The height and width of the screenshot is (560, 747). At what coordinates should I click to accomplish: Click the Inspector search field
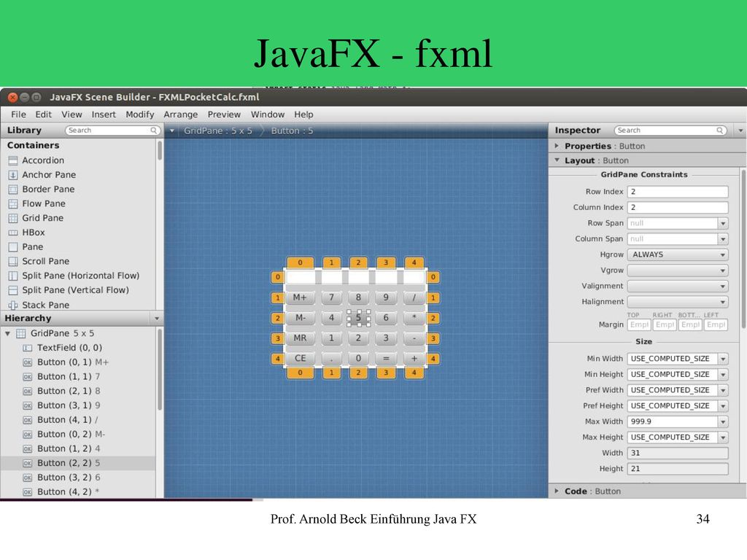point(670,131)
